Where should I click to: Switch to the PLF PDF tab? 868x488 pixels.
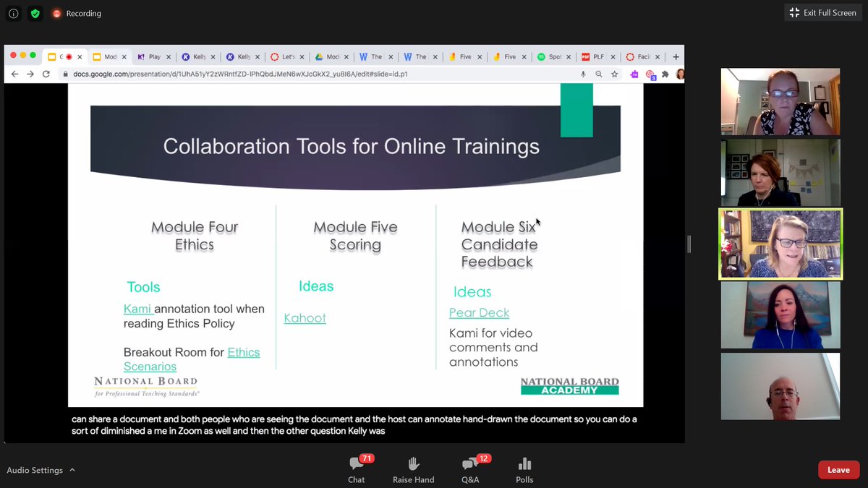pos(597,56)
